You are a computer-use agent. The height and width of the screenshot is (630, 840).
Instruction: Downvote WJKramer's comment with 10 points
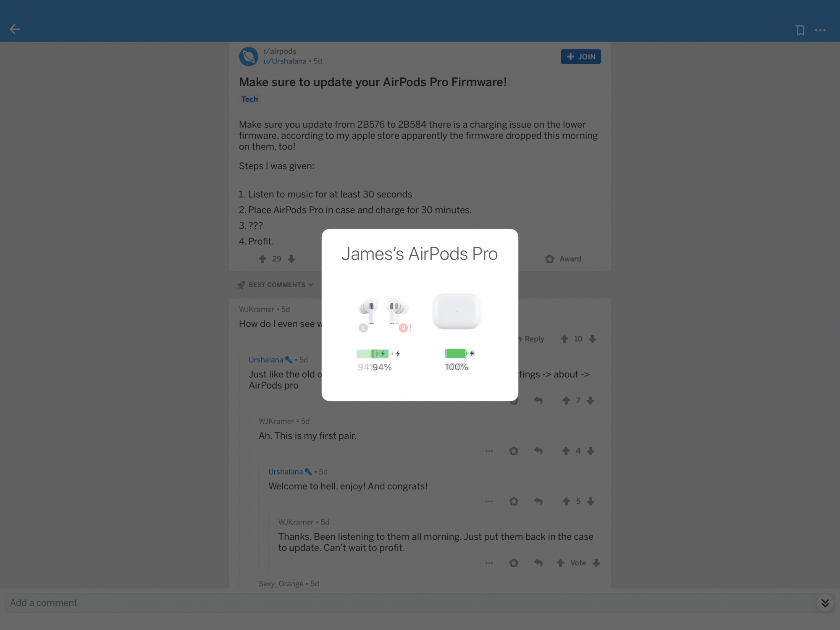tap(593, 339)
